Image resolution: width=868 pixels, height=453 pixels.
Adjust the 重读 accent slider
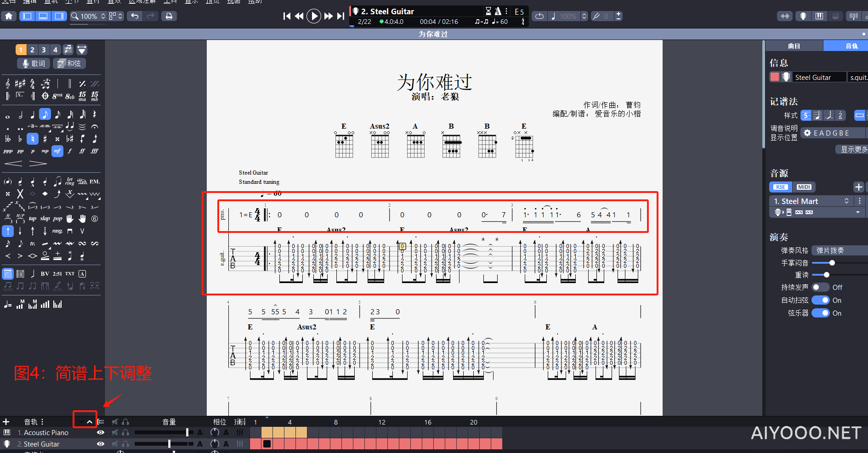click(826, 275)
